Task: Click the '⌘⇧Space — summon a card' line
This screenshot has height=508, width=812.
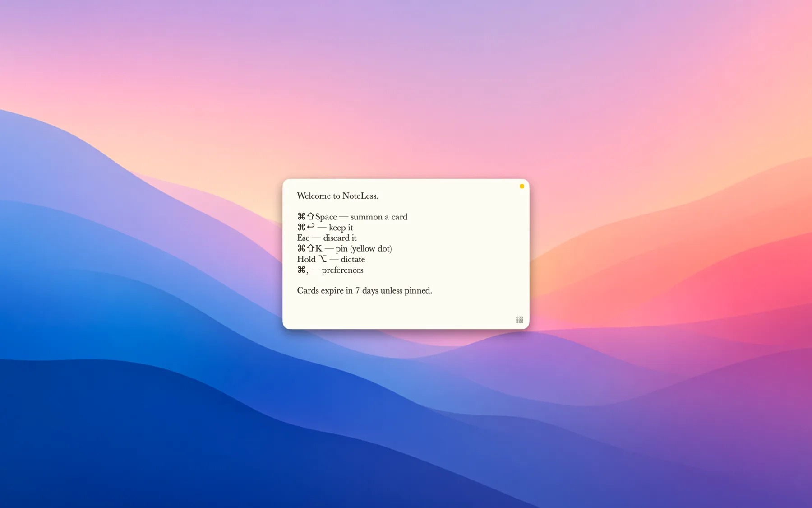Action: (x=352, y=217)
